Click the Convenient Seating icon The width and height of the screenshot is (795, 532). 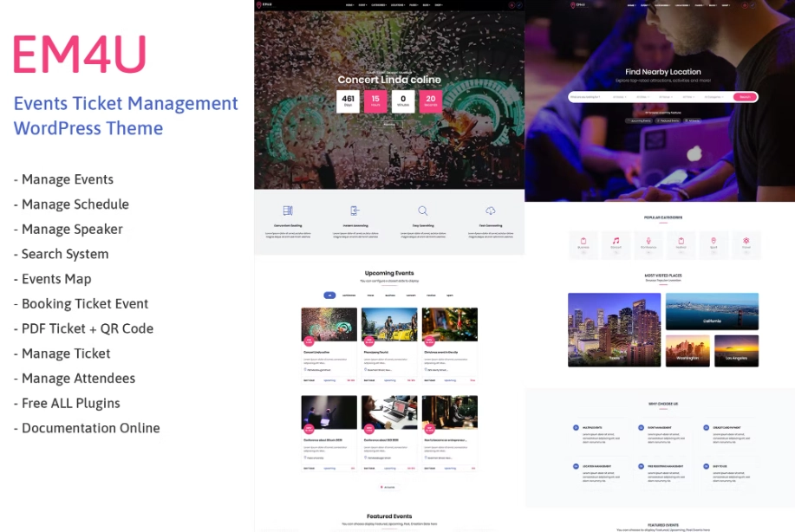click(x=288, y=211)
